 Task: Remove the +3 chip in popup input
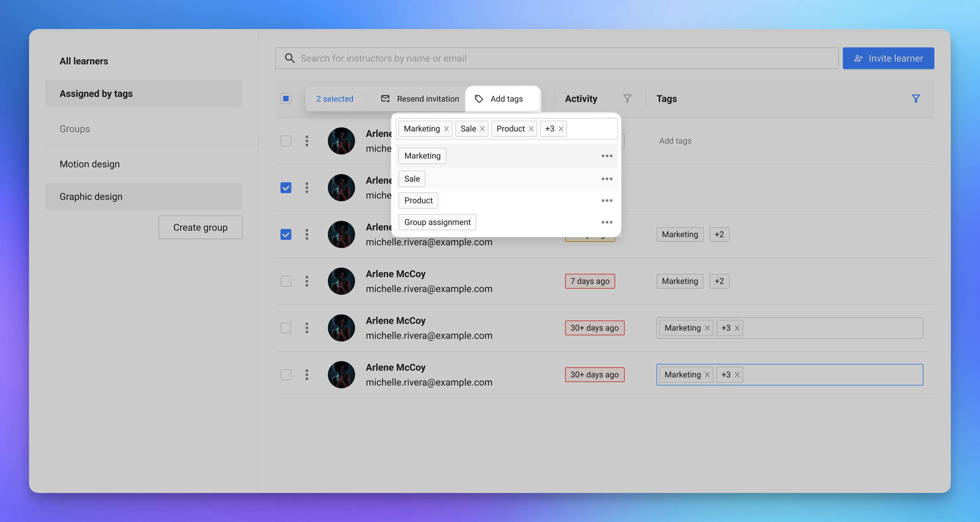[x=561, y=129]
